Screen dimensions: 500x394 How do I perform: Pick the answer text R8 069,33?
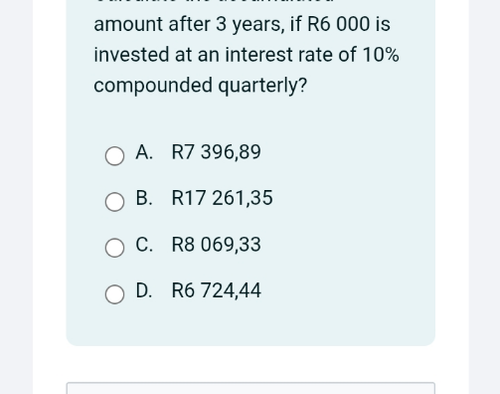tap(216, 244)
